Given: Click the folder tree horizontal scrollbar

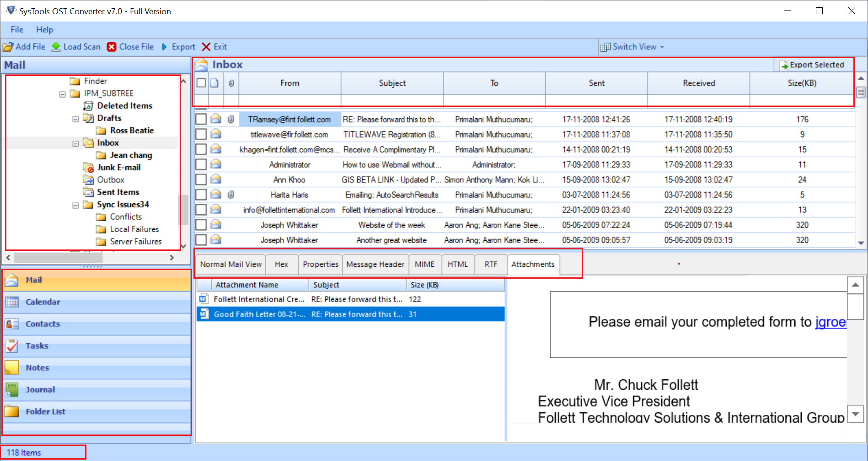Looking at the screenshot, I should tap(58, 258).
